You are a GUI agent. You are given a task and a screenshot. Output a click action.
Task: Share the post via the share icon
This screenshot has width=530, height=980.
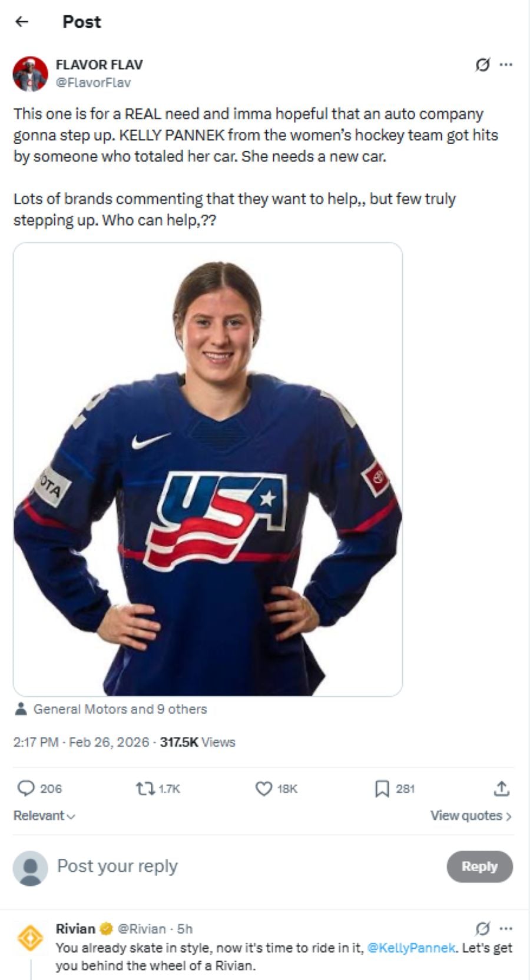coord(502,788)
